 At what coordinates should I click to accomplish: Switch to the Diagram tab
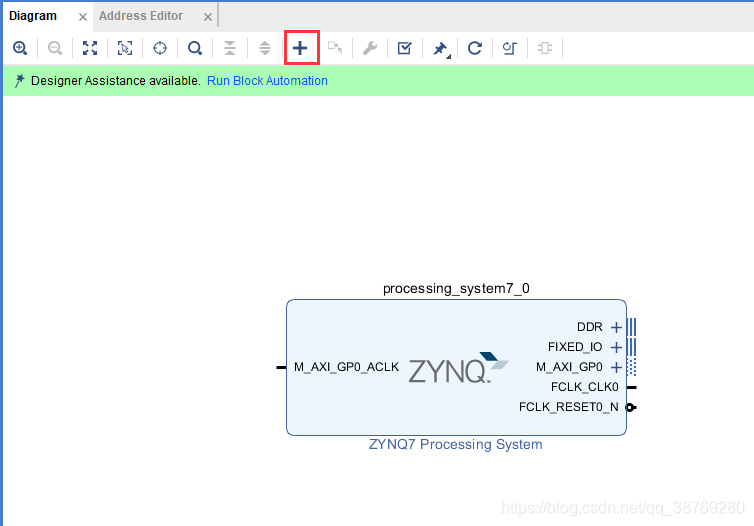coord(33,16)
